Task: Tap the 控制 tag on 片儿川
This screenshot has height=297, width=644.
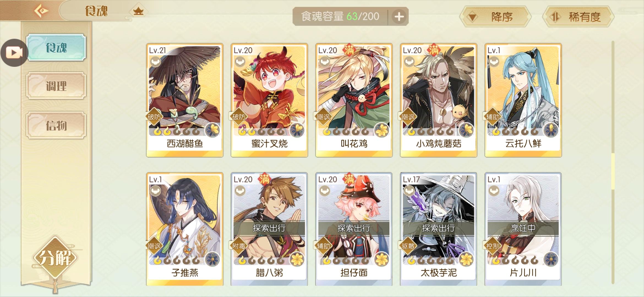Action: pos(493,246)
